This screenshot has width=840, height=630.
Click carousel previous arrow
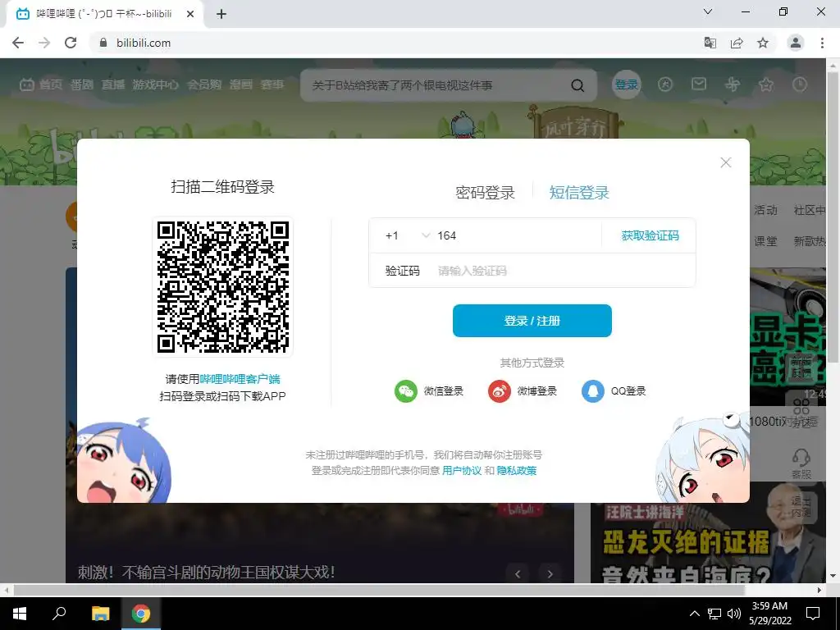[518, 573]
